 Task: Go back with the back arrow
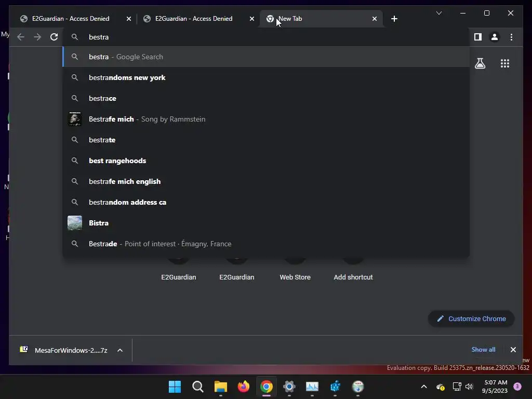pyautogui.click(x=21, y=37)
